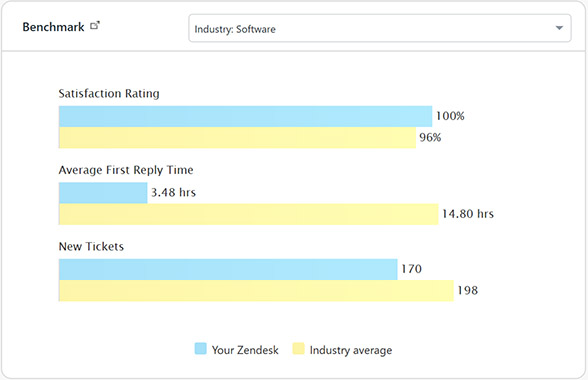Select the blue Satisfaction Rating bar
This screenshot has height=380, width=588.
click(x=246, y=116)
